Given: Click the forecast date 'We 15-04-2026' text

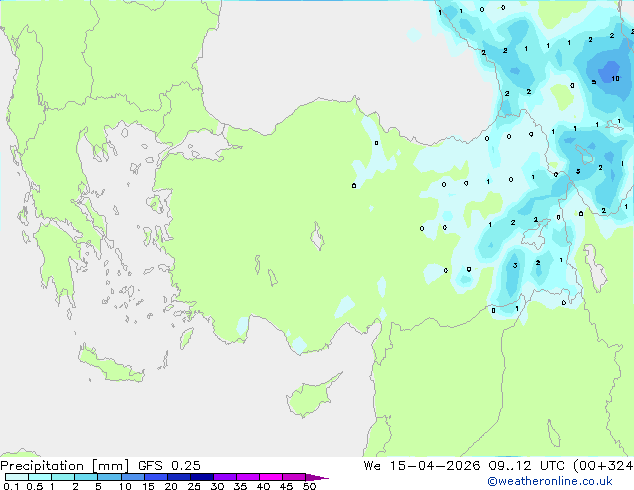Looking at the screenshot, I should (x=422, y=466).
